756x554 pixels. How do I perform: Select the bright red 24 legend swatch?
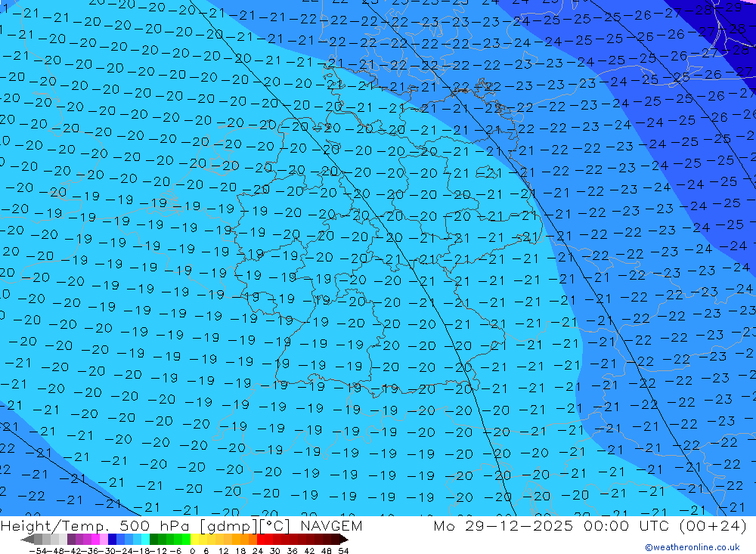[261, 539]
